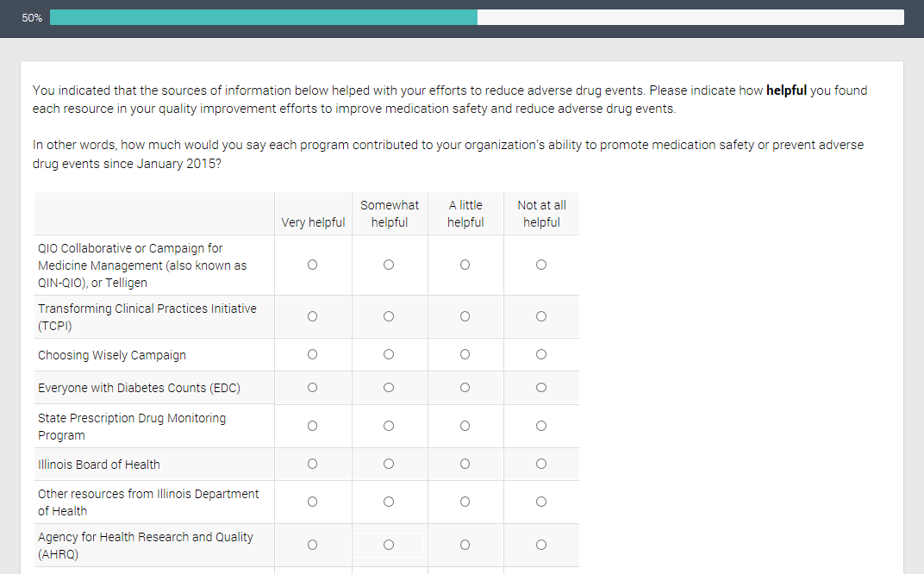This screenshot has width=924, height=574.
Task: Select Very helpful for State Prescription Drug Monitoring
Action: coord(312,426)
